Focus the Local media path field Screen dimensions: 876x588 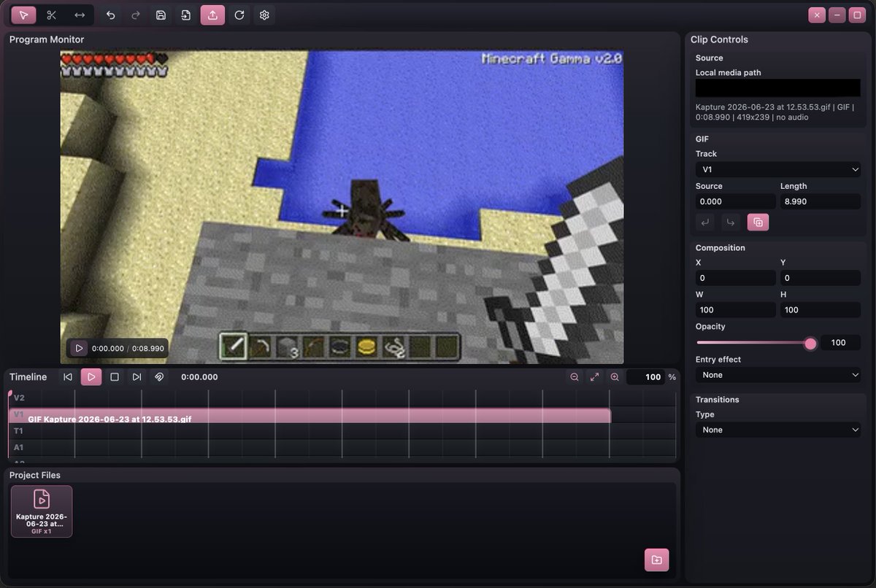777,88
